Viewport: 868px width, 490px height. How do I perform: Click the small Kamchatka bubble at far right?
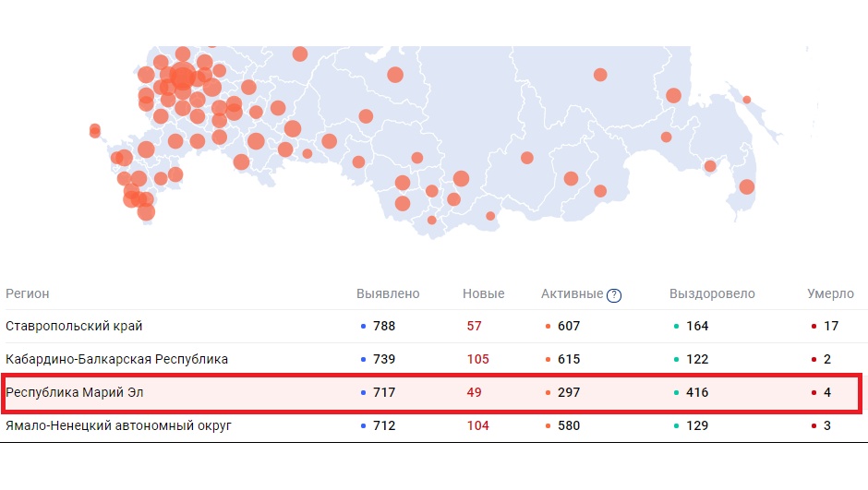pyautogui.click(x=746, y=100)
